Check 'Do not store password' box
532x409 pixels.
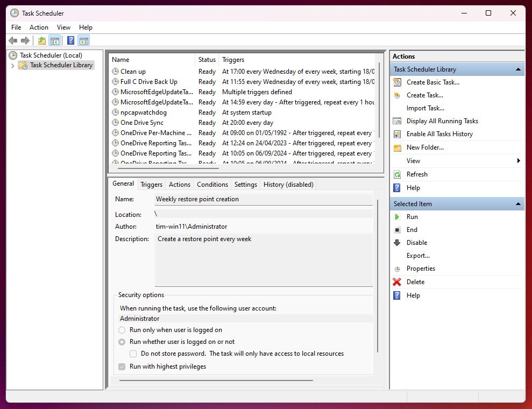click(133, 354)
